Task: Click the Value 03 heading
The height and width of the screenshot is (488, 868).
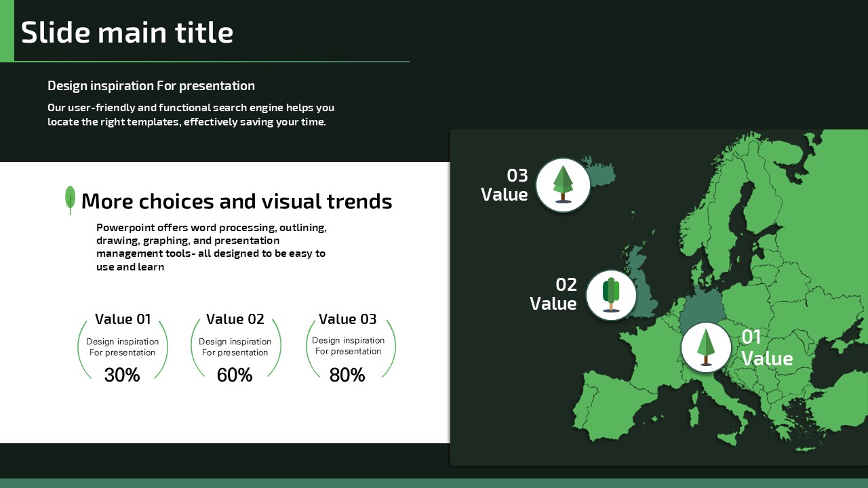Action: click(x=347, y=319)
